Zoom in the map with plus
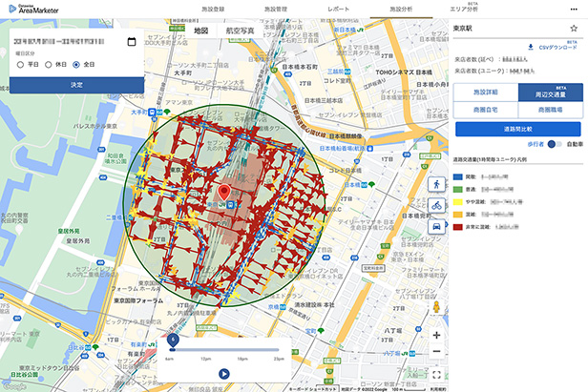Viewport: 588px width, 392px height. (436, 335)
